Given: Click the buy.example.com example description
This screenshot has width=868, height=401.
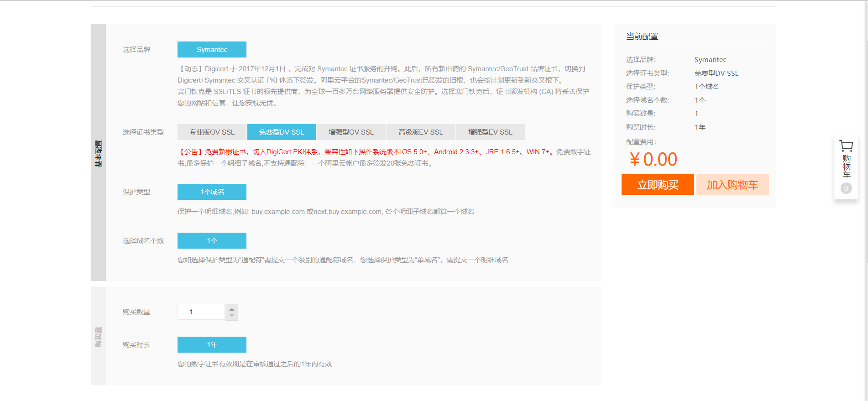Looking at the screenshot, I should click(x=326, y=211).
